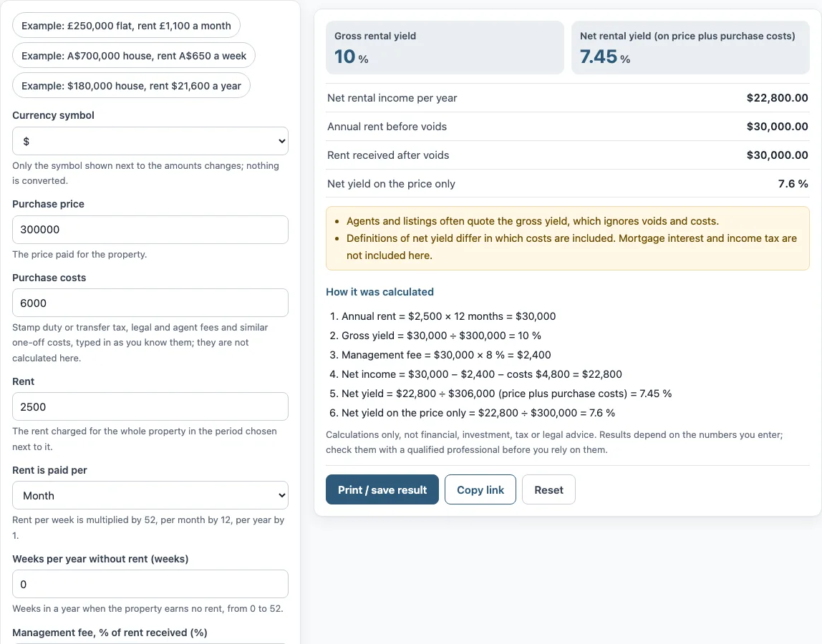This screenshot has height=644, width=822.
Task: Click the 'Rent per week is multiplied by 52' hint
Action: [x=148, y=527]
